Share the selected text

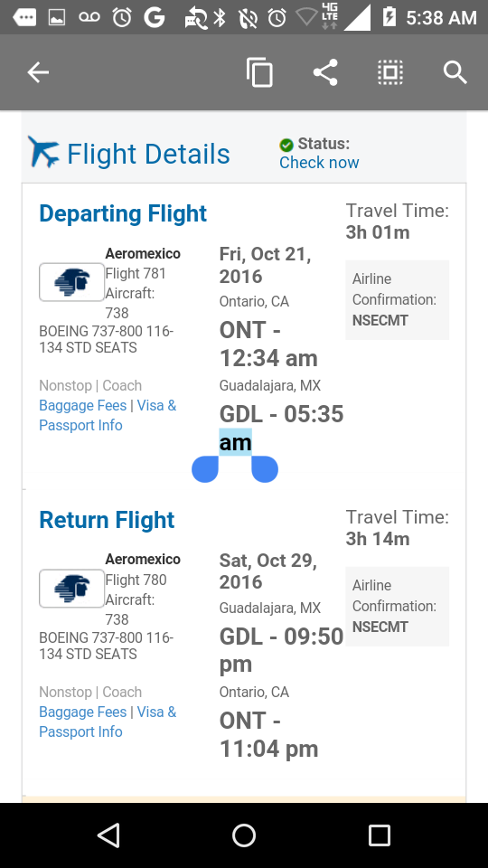point(325,72)
